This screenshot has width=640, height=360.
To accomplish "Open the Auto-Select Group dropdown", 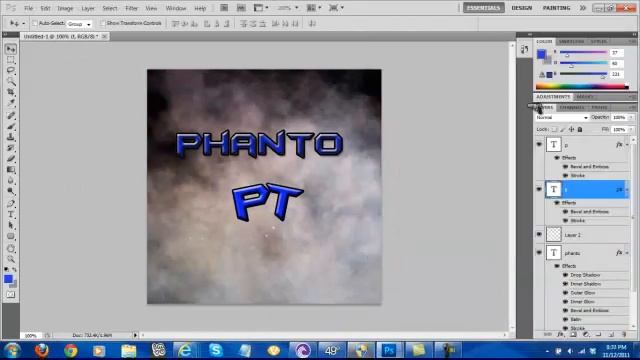I will 79,24.
